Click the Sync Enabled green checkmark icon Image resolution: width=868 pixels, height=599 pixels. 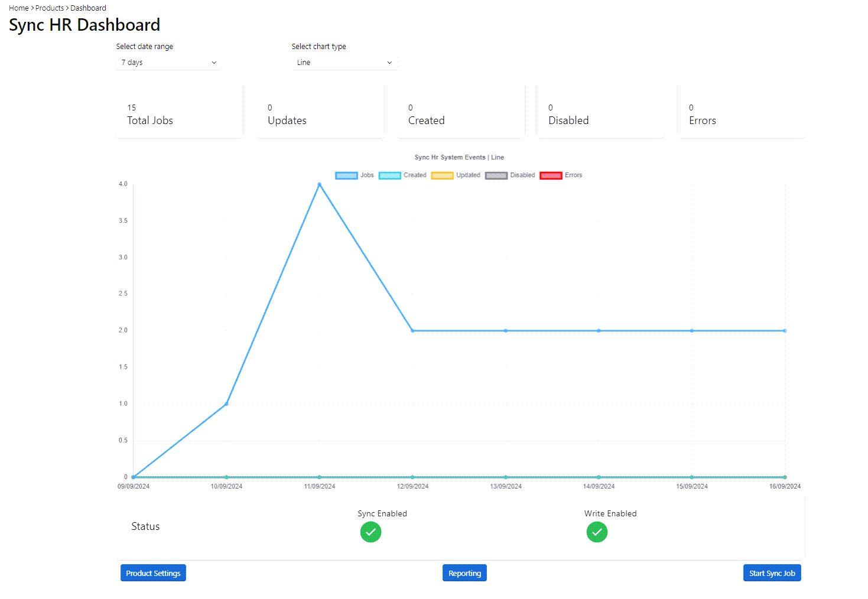tap(370, 532)
